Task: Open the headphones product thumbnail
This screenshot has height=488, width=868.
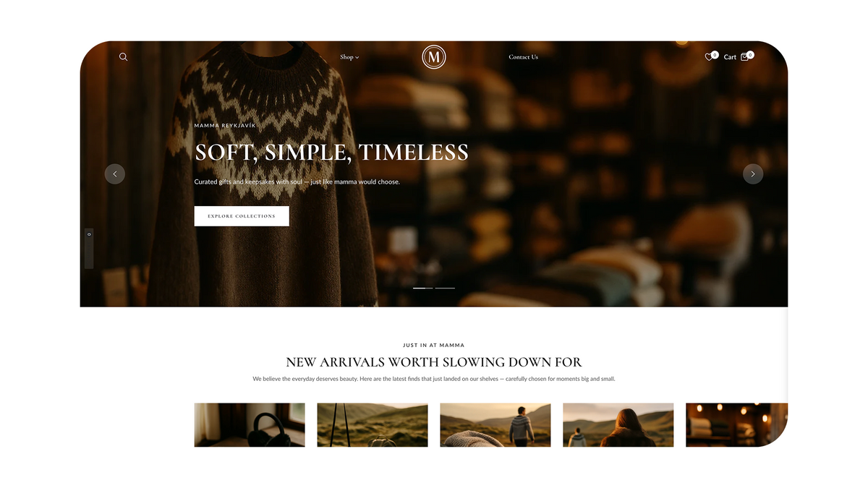Action: click(x=250, y=425)
